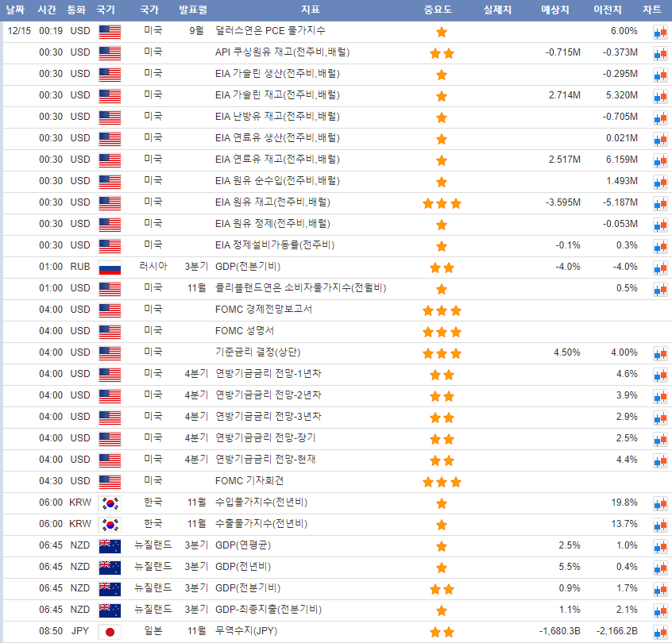Click chart icon for 연방기금금리 전망-장기 row
The image size is (672, 643).
click(x=659, y=439)
